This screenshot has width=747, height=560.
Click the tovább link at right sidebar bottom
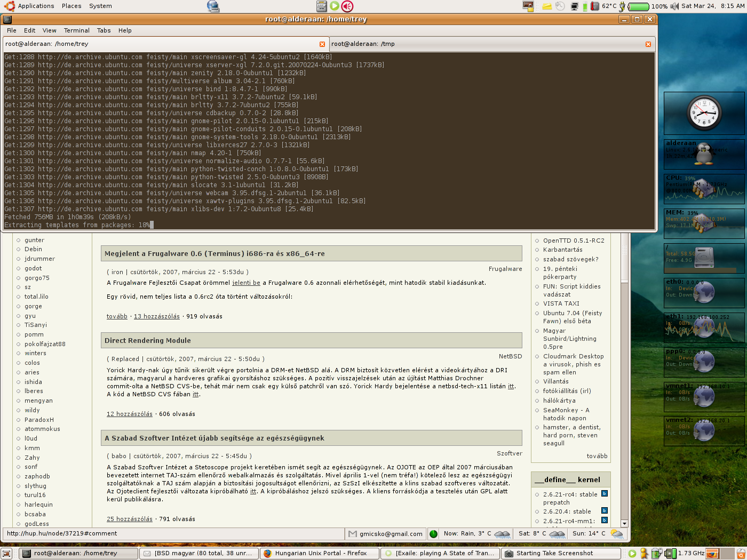[597, 456]
